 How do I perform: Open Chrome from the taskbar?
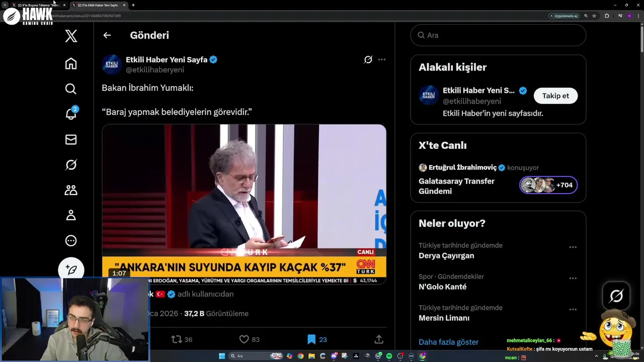click(x=300, y=356)
